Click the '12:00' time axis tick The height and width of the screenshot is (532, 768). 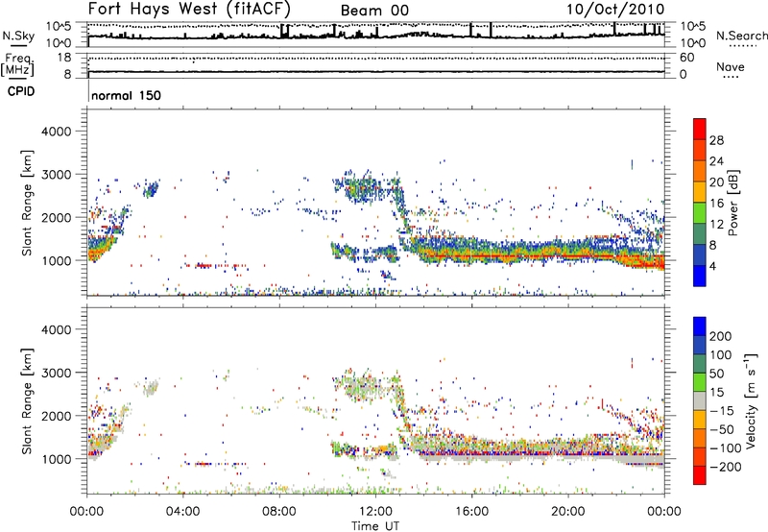[x=375, y=511]
